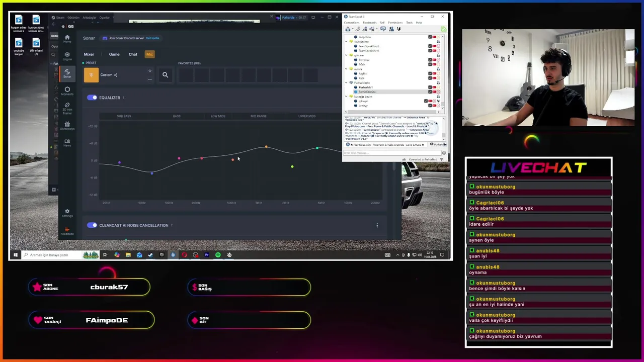Open the News section in GG sidebar
Screen dimensions: 644x362
(67, 143)
